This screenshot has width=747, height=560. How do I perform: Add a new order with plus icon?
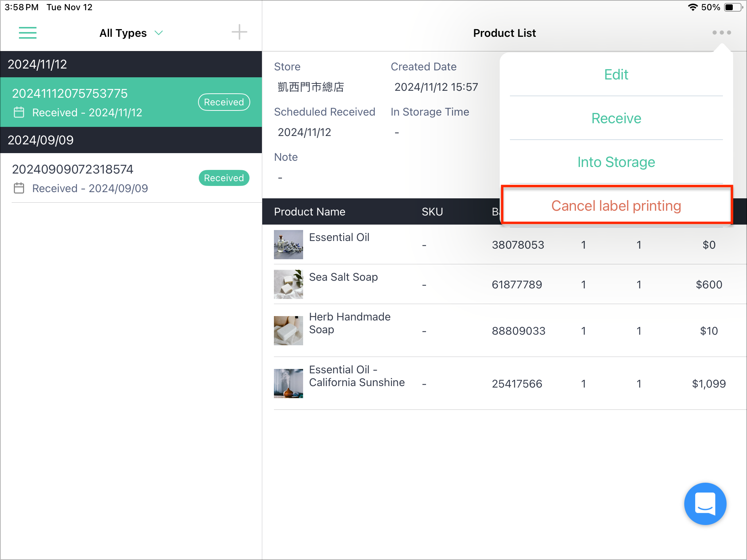point(239,32)
